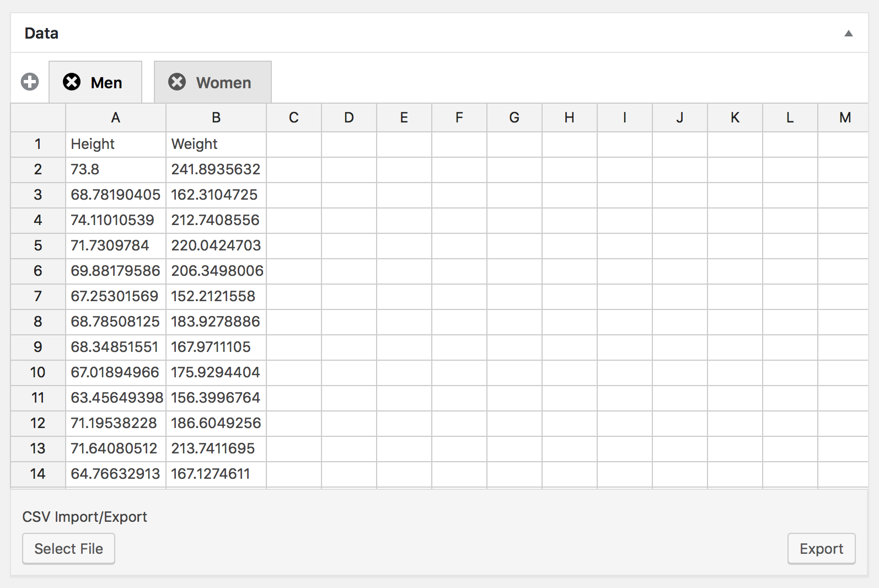Select column M header
The image size is (879, 588).
[x=843, y=117]
